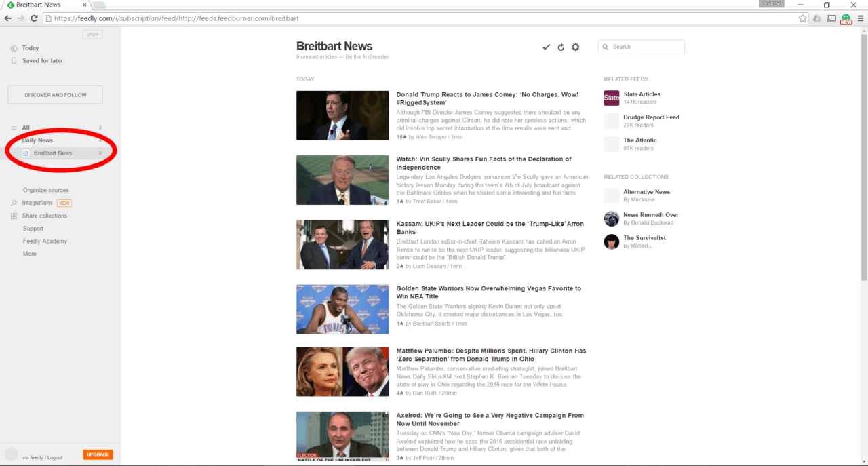Screen dimensions: 868x466
Task: Click the Search input field
Action: coord(642,47)
